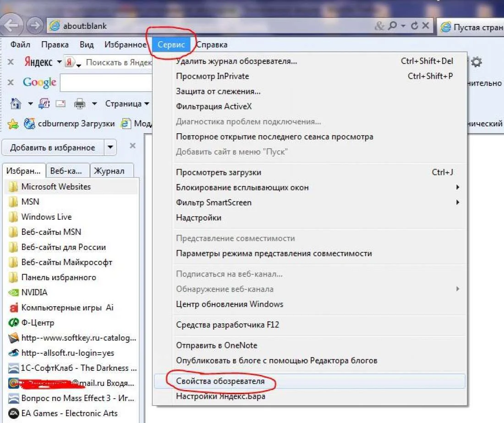Expand the Добавить в избранное arrow dropdown
This screenshot has width=504, height=423.
pyautogui.click(x=110, y=147)
